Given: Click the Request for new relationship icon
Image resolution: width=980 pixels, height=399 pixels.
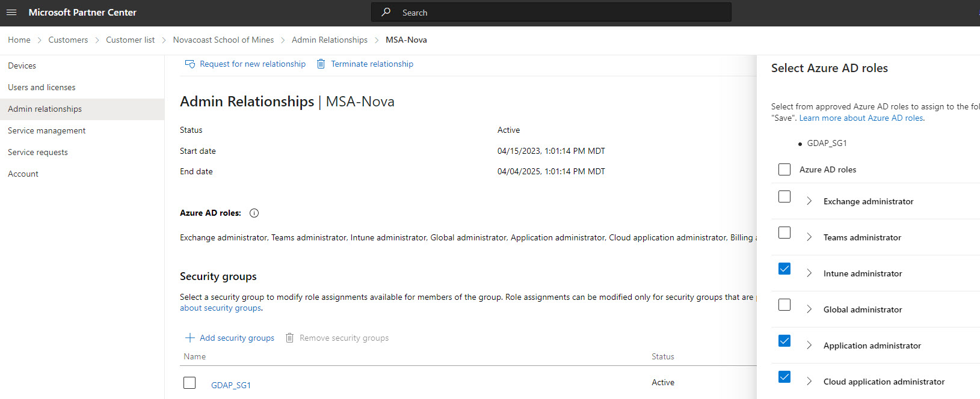Looking at the screenshot, I should (190, 64).
